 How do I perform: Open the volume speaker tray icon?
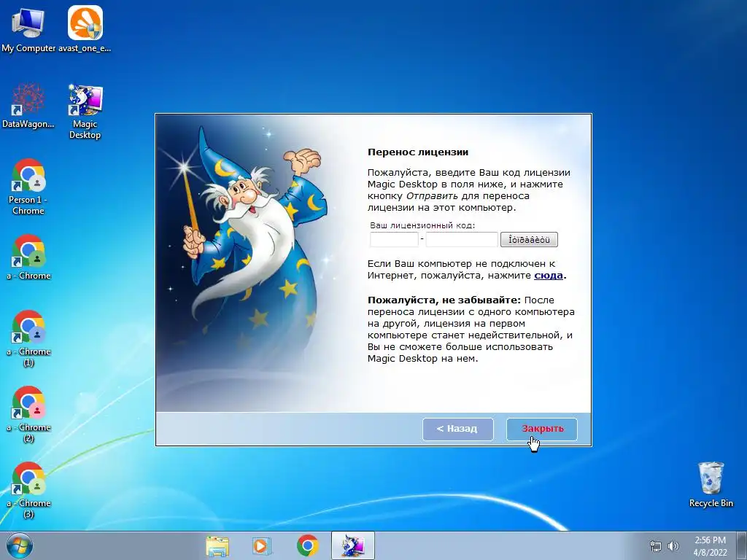[673, 546]
